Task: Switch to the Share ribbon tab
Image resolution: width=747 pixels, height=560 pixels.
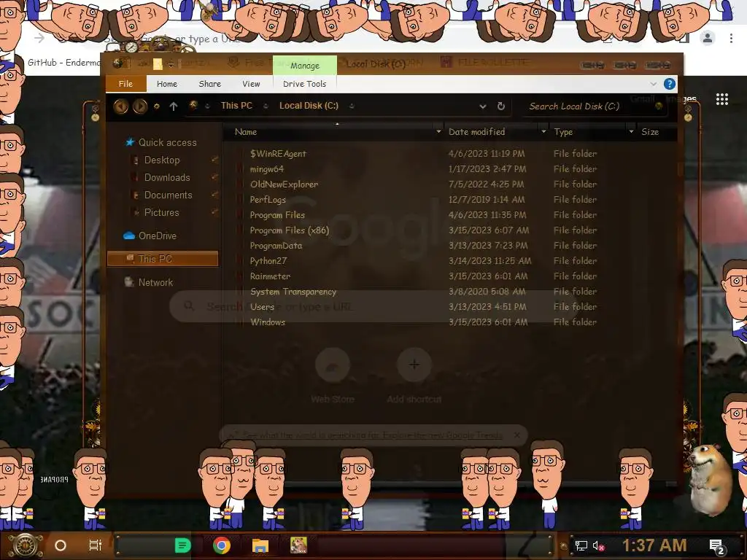Action: point(209,84)
